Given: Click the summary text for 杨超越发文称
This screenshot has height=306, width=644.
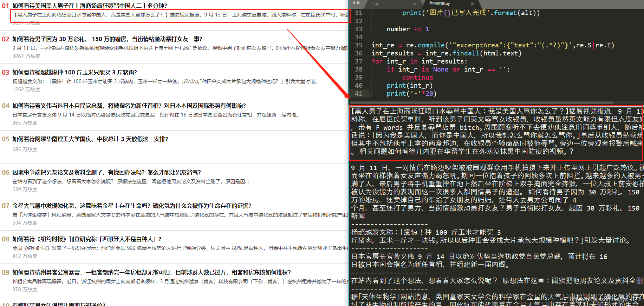Looking at the screenshot, I should 165,81.
